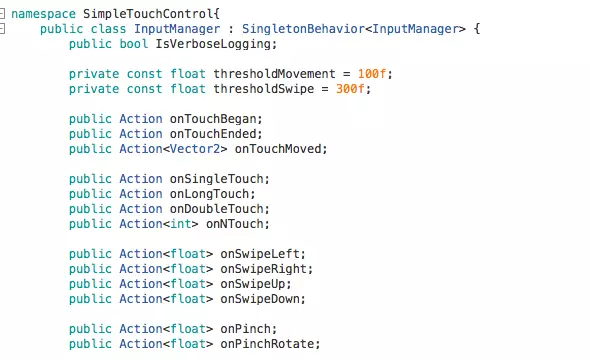Click the onSwipeLeft identifier
The height and width of the screenshot is (360, 590).
click(260, 254)
